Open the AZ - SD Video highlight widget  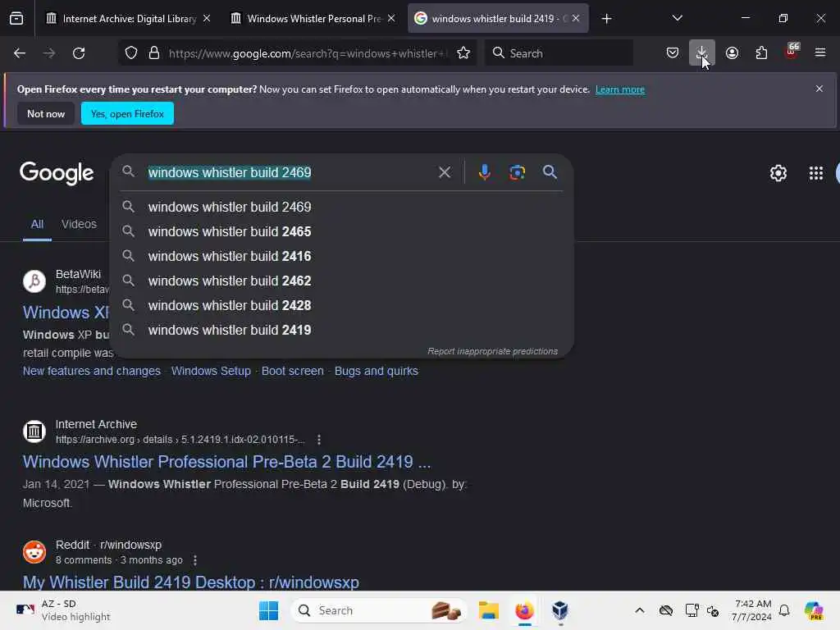click(x=62, y=610)
